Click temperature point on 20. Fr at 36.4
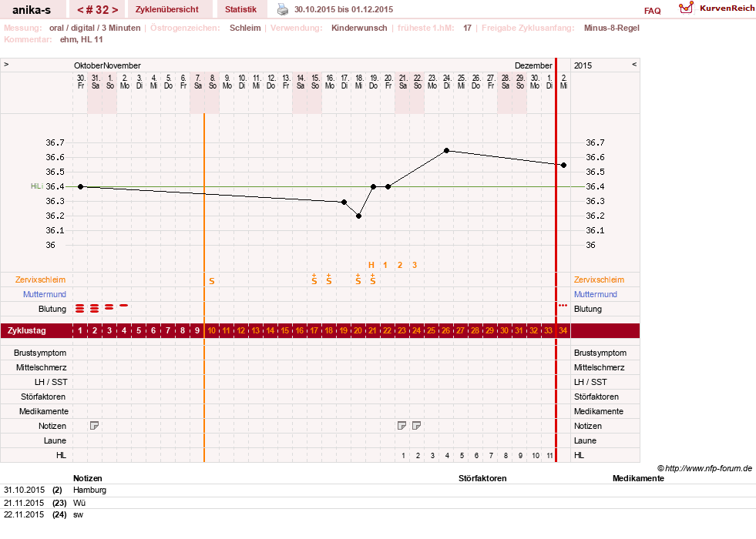 388,187
